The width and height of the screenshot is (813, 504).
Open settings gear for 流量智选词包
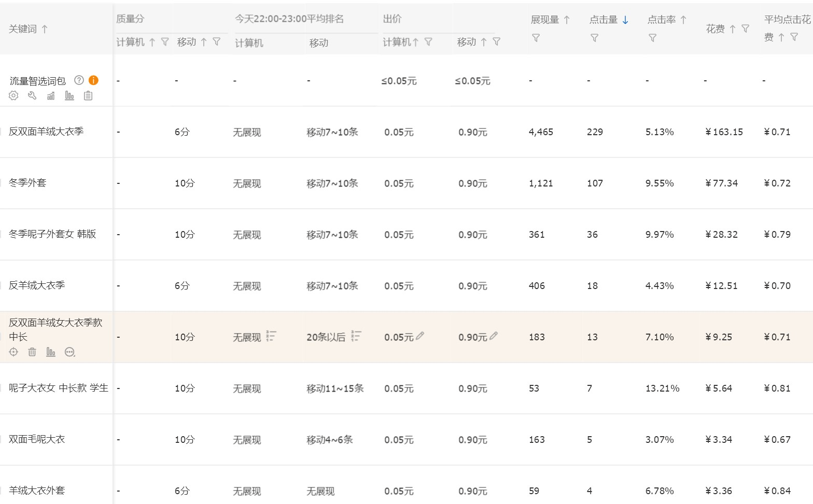[x=13, y=96]
